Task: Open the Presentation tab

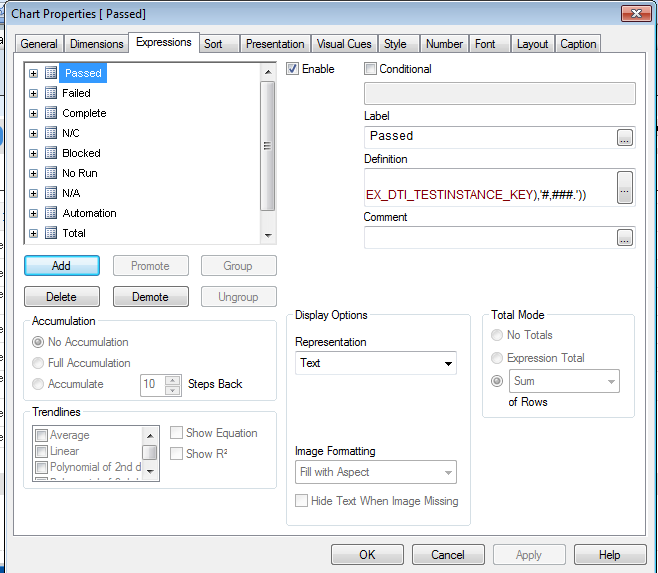Action: point(275,44)
